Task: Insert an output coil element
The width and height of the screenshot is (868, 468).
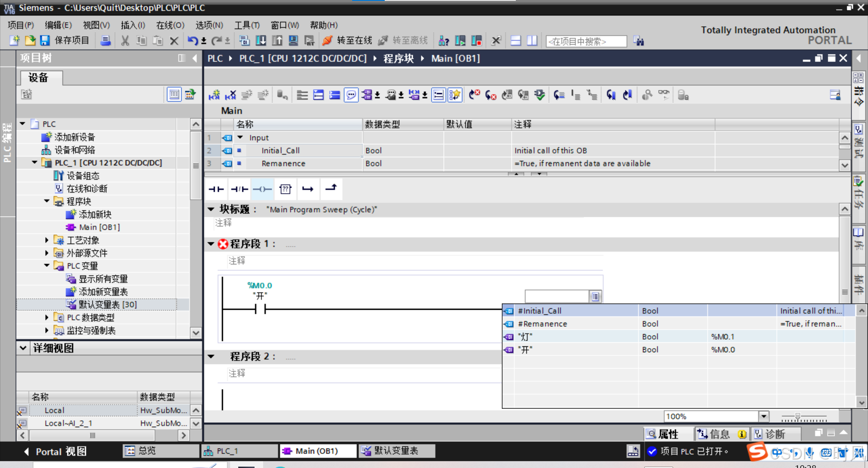Action: coord(262,189)
